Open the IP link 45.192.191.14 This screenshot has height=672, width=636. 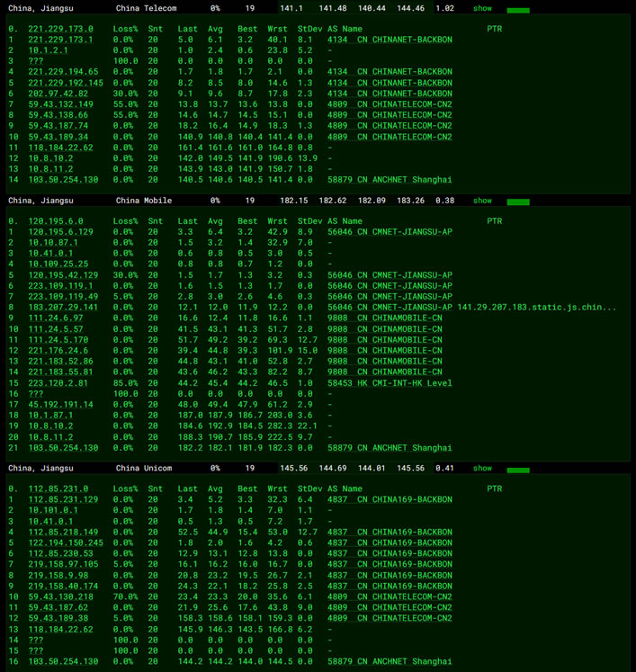pos(60,405)
